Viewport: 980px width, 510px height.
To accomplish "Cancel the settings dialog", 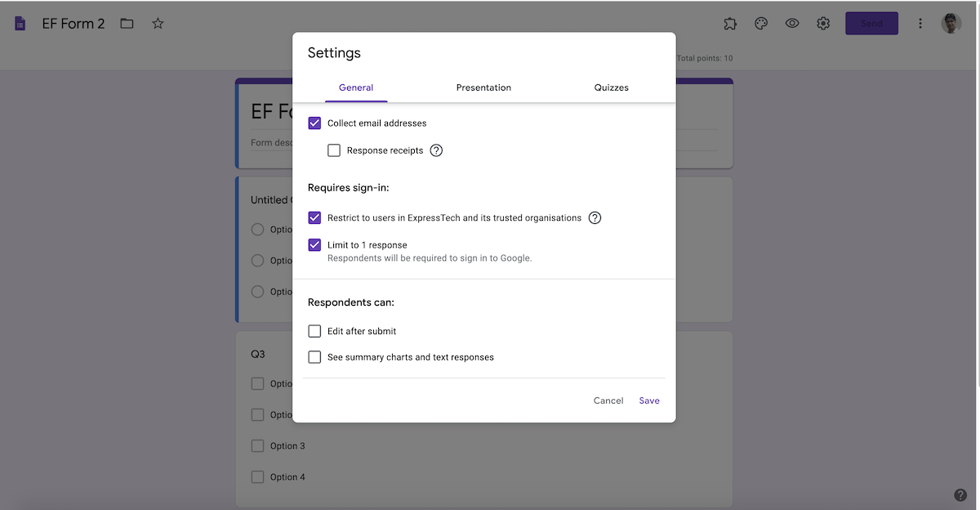I will click(608, 400).
